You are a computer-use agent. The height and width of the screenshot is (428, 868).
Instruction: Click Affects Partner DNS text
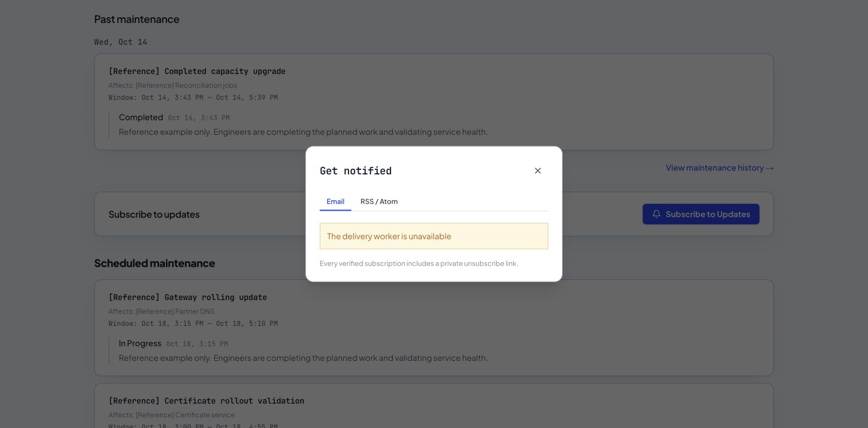[x=161, y=312]
